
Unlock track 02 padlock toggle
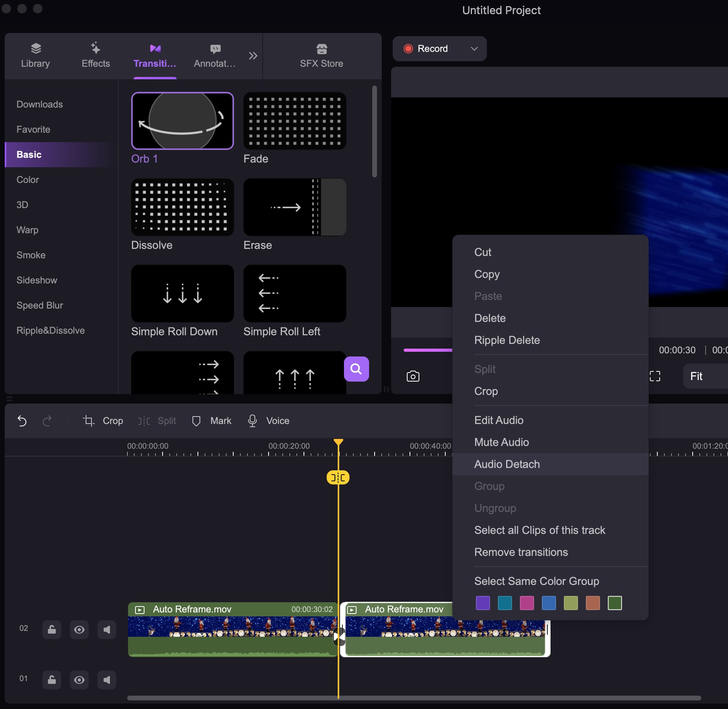click(51, 630)
